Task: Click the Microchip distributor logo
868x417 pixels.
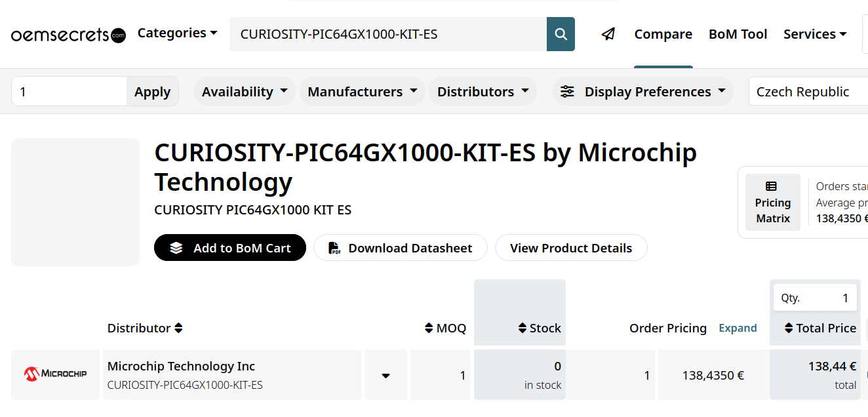Action: coord(56,374)
